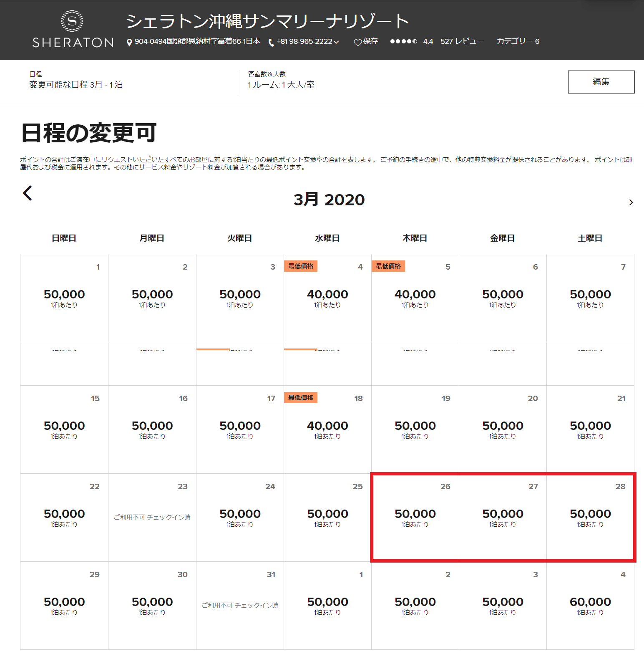Image resolution: width=644 pixels, height=659 pixels.
Task: Pick March 28 Saturday date
Action: pyautogui.click(x=590, y=518)
